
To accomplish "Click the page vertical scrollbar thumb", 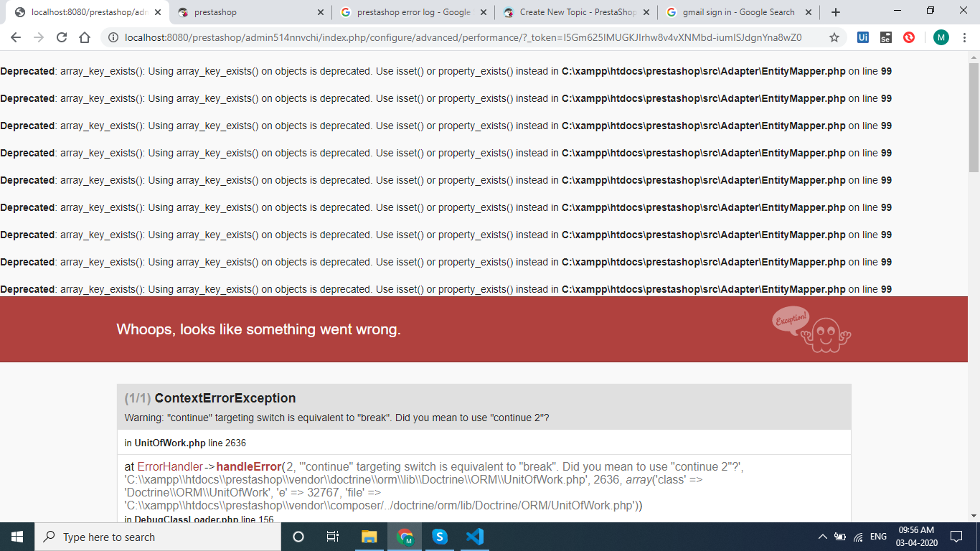I will pos(974,117).
